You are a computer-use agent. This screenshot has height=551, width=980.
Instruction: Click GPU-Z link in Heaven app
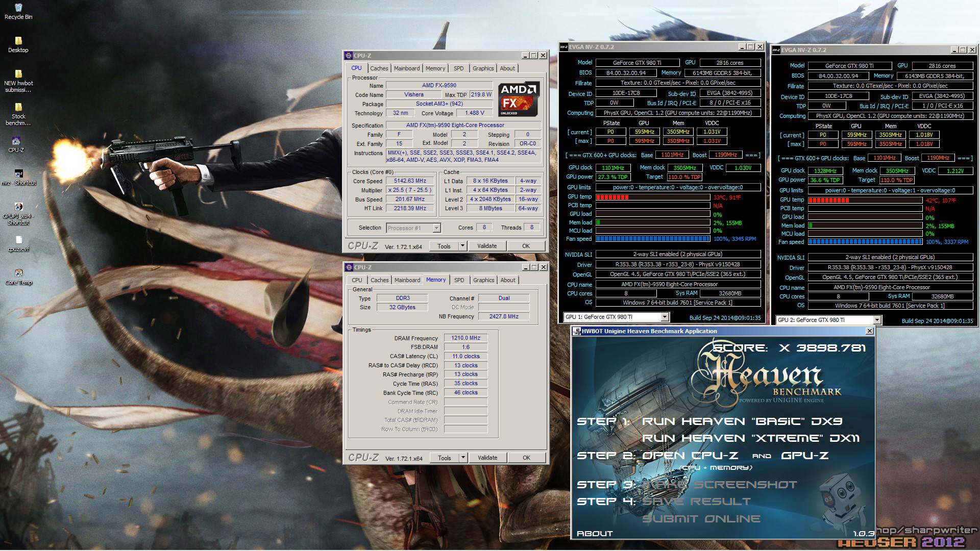[805, 456]
